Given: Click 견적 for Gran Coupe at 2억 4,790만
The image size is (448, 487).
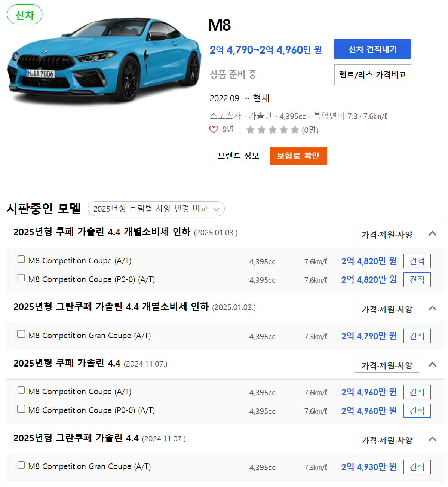Looking at the screenshot, I should coord(417,336).
